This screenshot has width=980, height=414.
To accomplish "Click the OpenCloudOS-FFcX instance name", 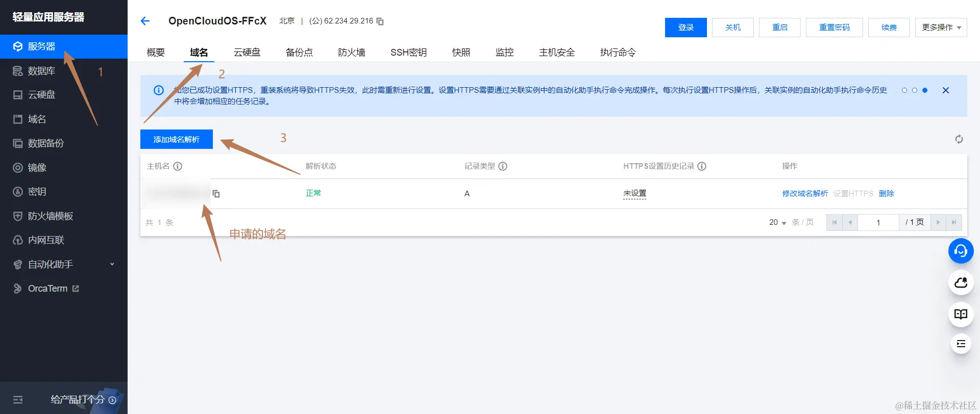I will coord(217,21).
